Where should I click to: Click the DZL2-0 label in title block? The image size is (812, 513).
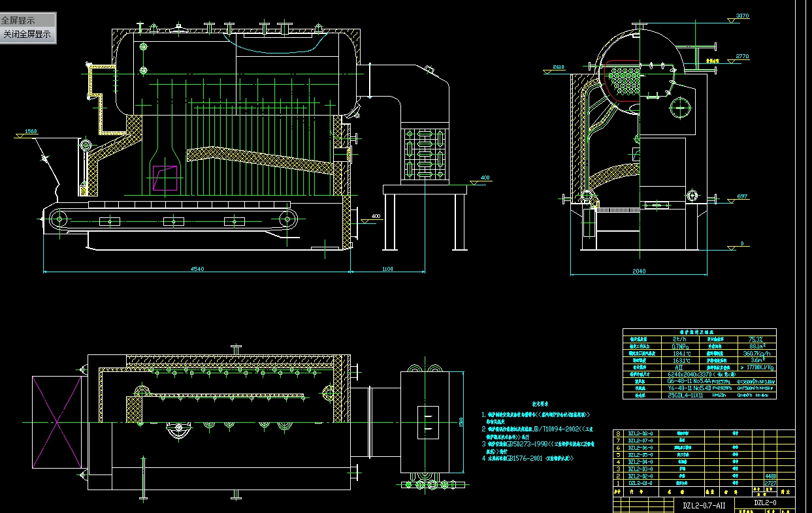point(765,504)
